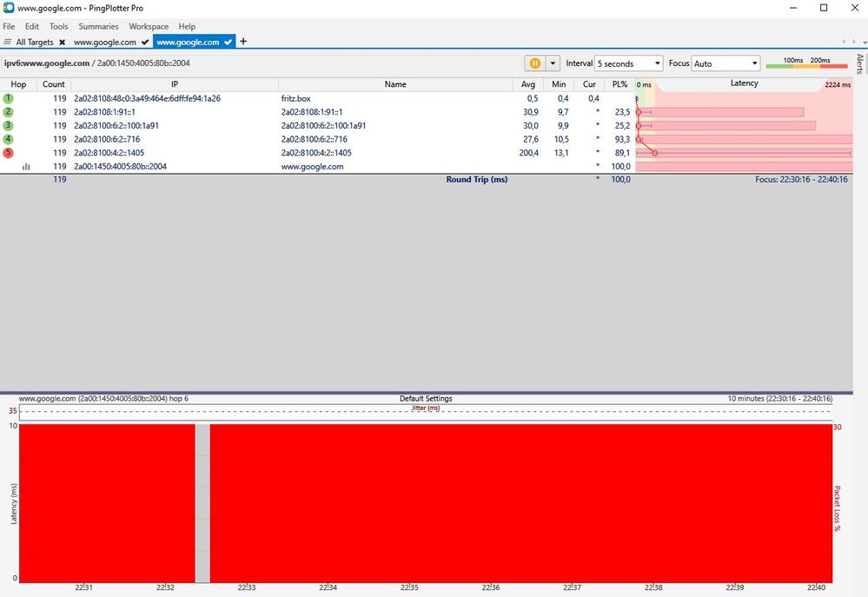The width and height of the screenshot is (868, 597).
Task: Click the checkmark on first www.google.com tab
Action: point(145,42)
